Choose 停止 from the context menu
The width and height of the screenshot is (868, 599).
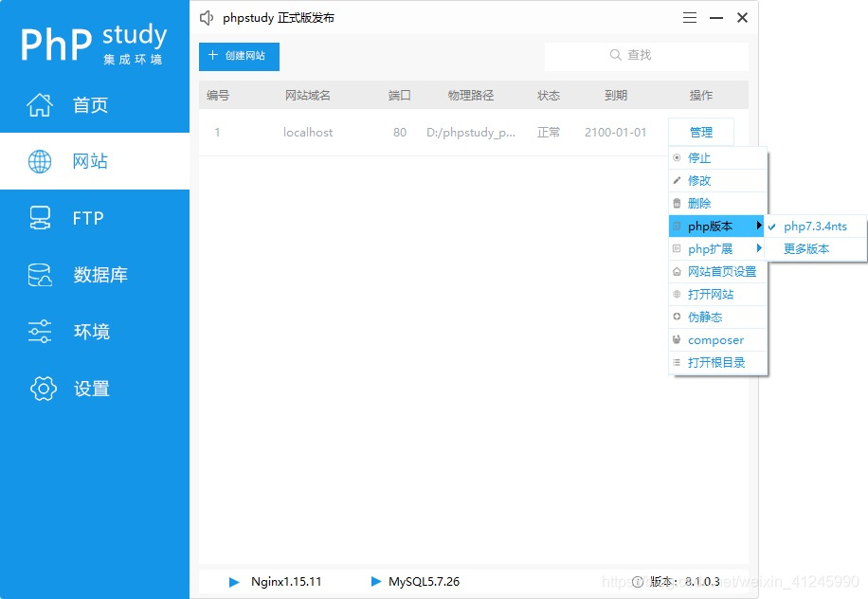(699, 158)
